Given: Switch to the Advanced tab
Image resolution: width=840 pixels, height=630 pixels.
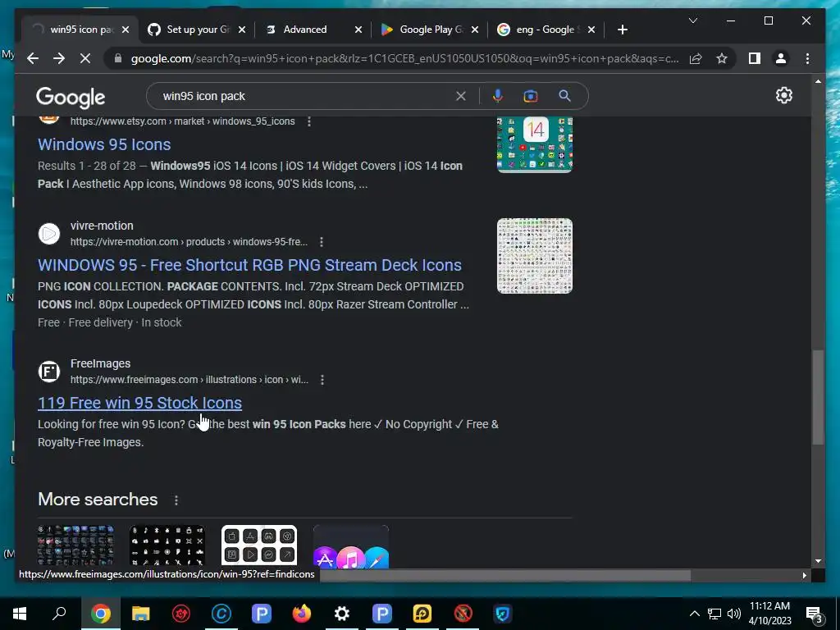Looking at the screenshot, I should [x=305, y=30].
